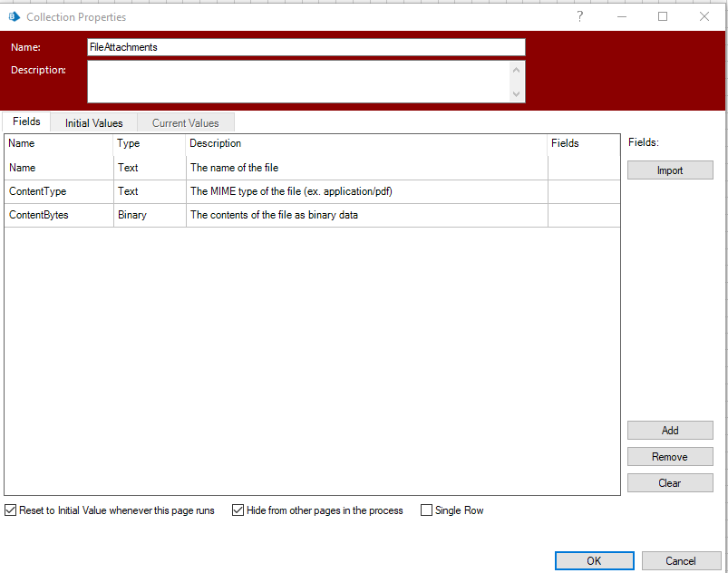
Task: Remove the selected field
Action: coord(670,457)
